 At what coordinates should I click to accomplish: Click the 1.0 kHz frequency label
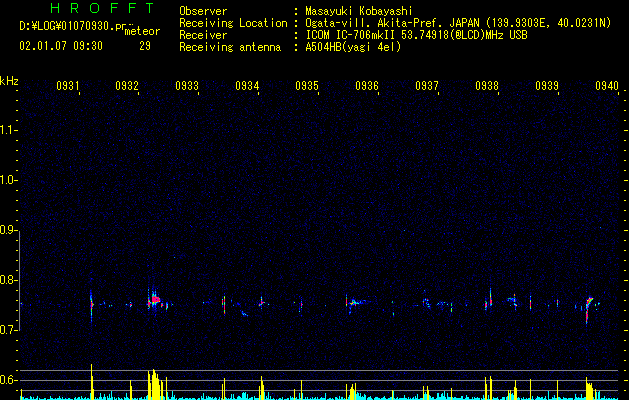(8, 180)
